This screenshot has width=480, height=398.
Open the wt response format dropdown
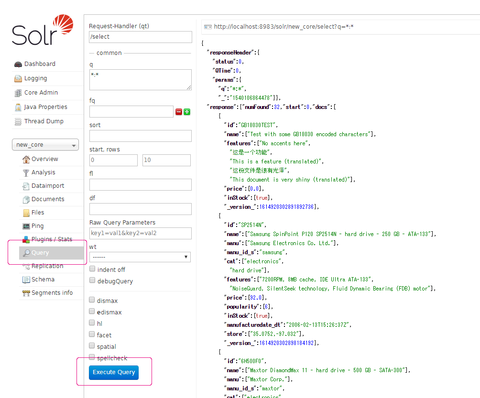(140, 257)
